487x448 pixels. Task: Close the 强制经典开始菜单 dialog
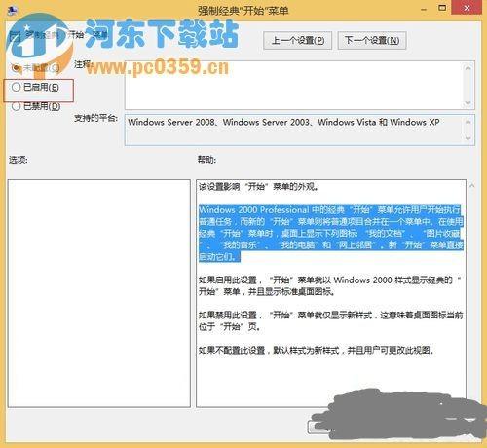467,8
